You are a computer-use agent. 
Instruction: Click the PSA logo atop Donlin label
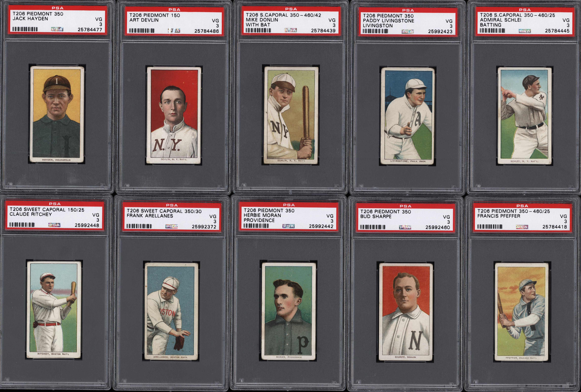click(291, 9)
